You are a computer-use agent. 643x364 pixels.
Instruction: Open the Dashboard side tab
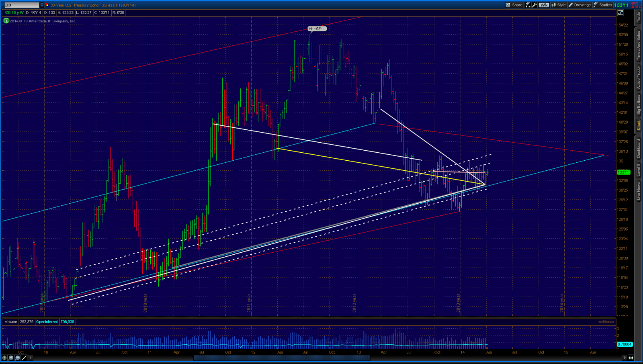[x=638, y=148]
